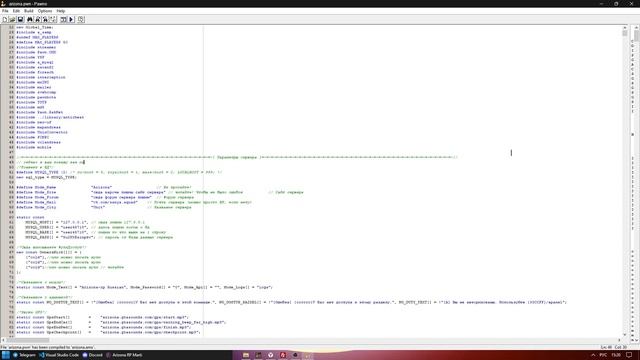Viewport: 640px width, 360px height.
Task: Show hidden system tray icons chevron
Action: point(593,355)
